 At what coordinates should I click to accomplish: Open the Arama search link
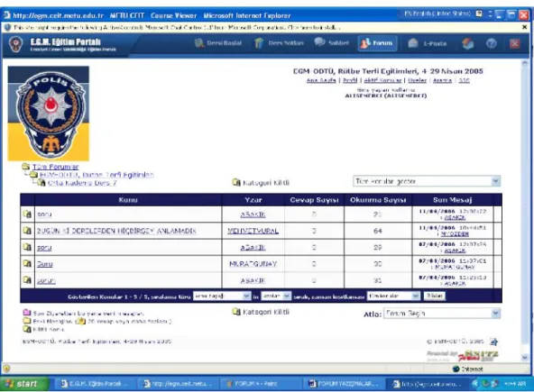click(x=442, y=80)
